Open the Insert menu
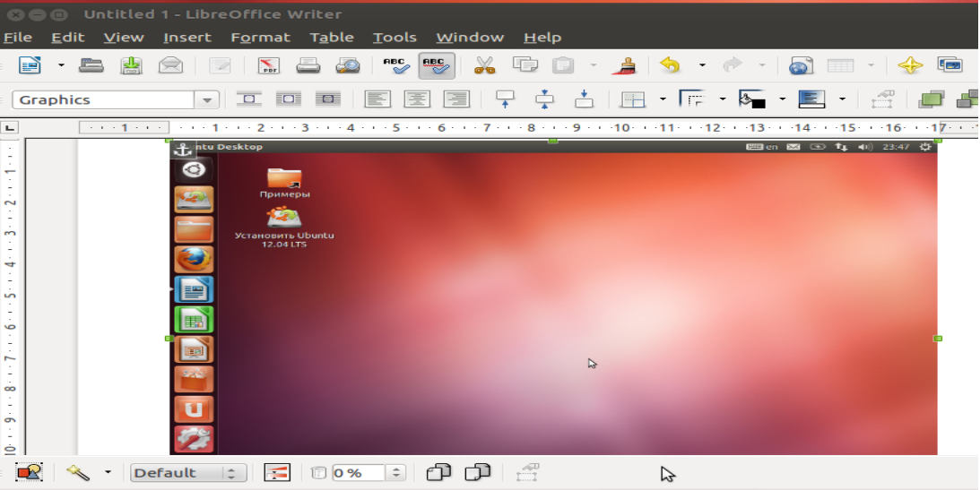 (x=187, y=38)
